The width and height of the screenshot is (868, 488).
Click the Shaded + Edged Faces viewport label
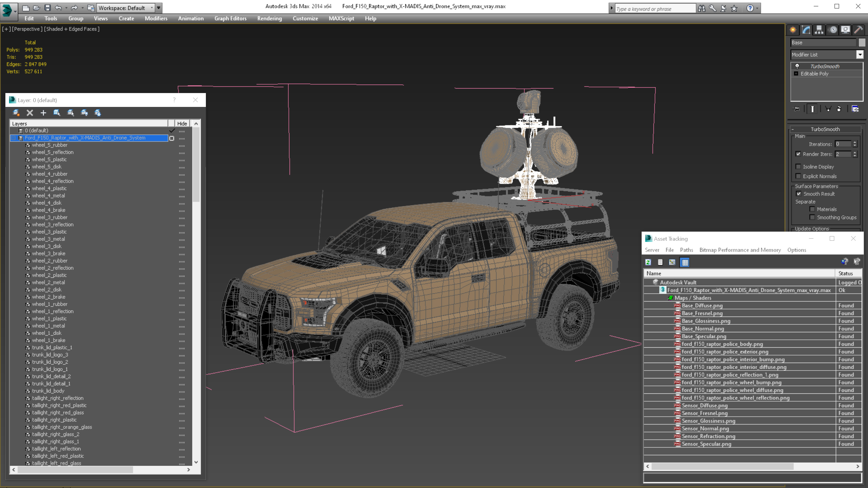[x=71, y=29]
